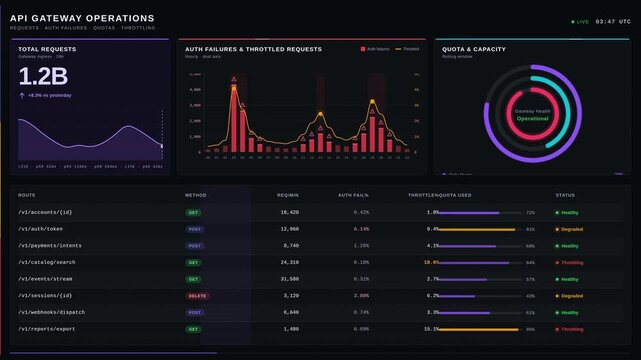Click the quota bar for /v1/catalog/search

click(480, 263)
